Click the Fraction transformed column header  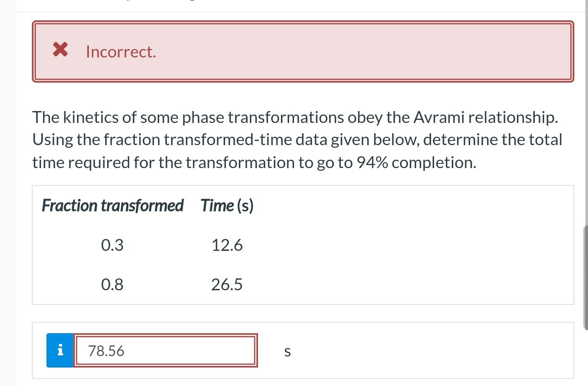[x=113, y=206]
